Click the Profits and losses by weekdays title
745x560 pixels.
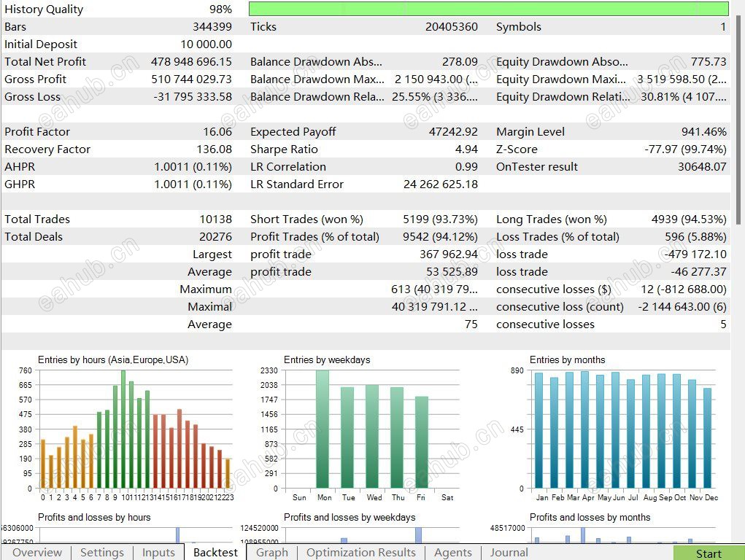pyautogui.click(x=350, y=518)
